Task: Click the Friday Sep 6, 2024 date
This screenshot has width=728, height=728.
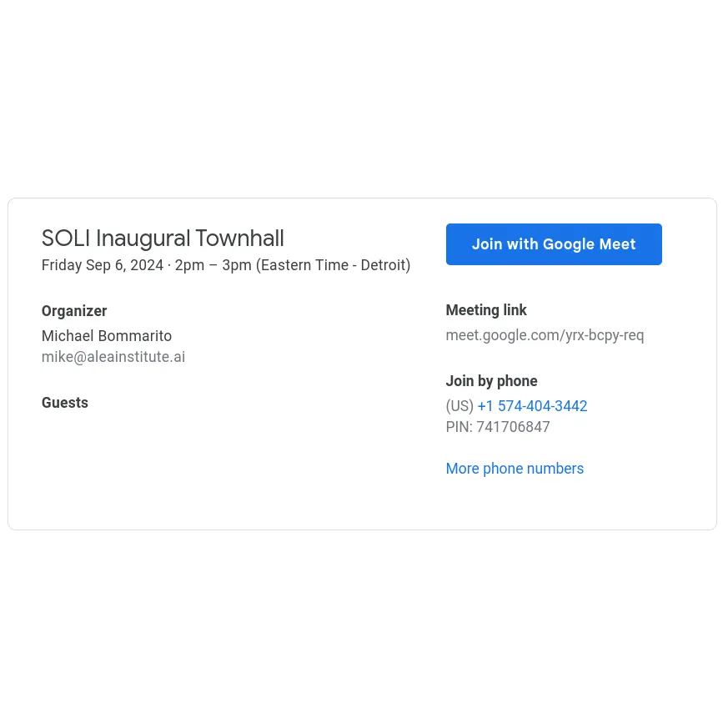Action: pyautogui.click(x=103, y=265)
